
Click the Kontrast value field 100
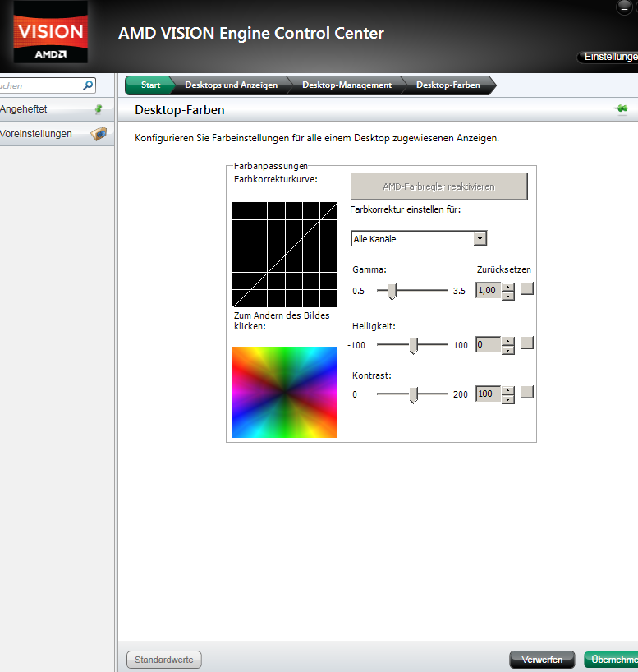[x=488, y=394]
